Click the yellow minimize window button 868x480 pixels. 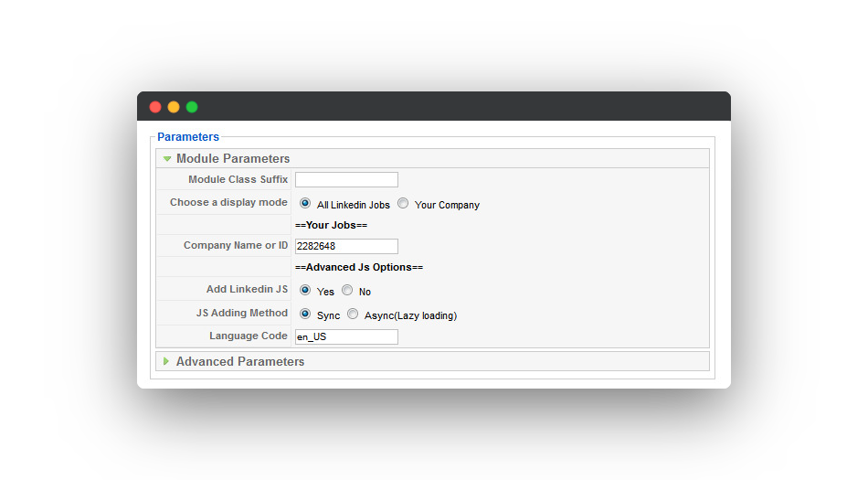[174, 107]
